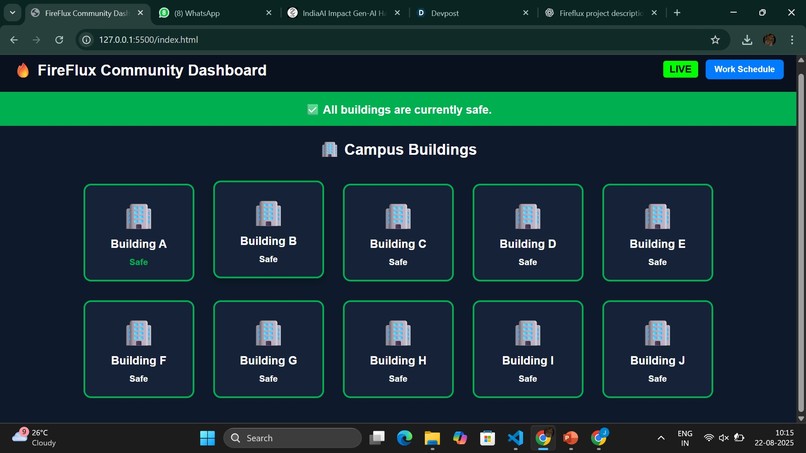Open the Chrome profile avatar
Screen dimensions: 806x453
coord(770,40)
